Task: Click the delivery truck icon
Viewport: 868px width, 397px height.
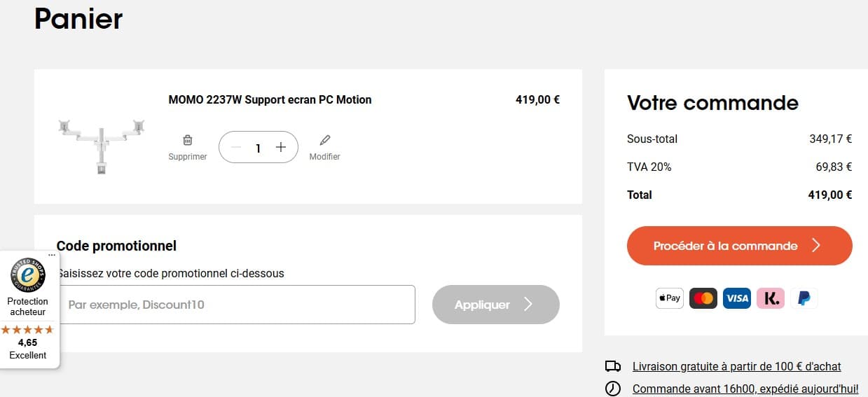Action: (x=613, y=366)
